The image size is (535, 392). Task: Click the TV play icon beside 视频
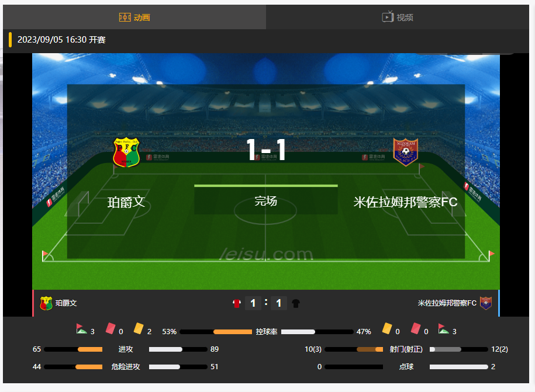(x=388, y=16)
